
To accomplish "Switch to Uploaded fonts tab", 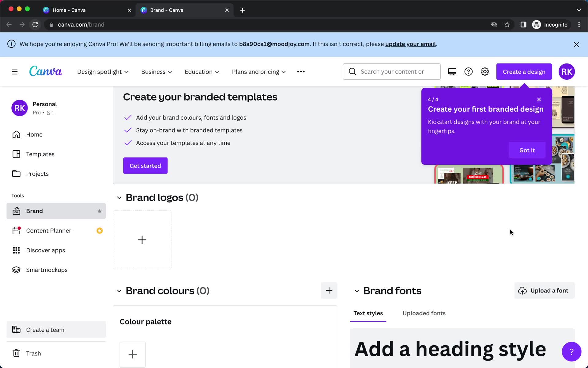I will coord(424,313).
